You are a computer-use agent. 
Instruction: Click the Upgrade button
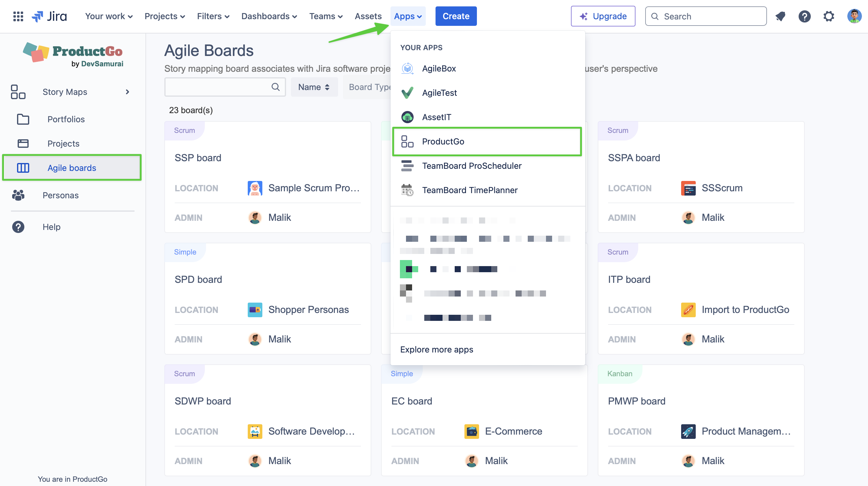pyautogui.click(x=603, y=16)
